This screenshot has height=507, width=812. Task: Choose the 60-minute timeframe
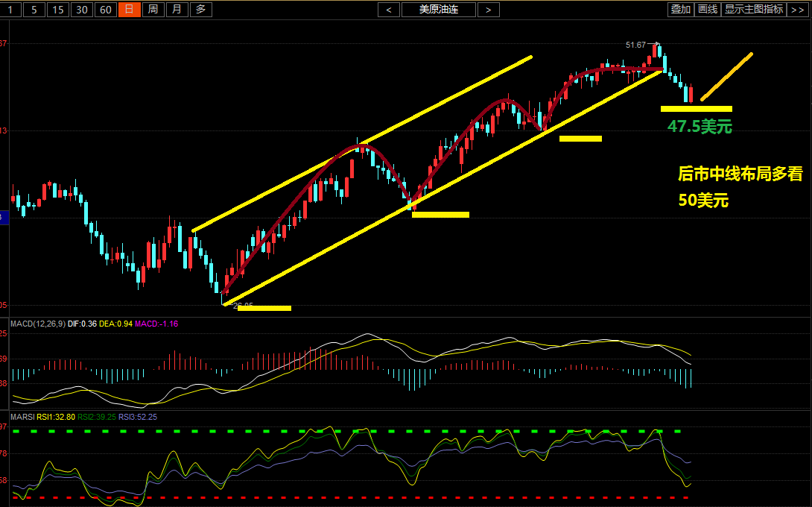point(107,10)
